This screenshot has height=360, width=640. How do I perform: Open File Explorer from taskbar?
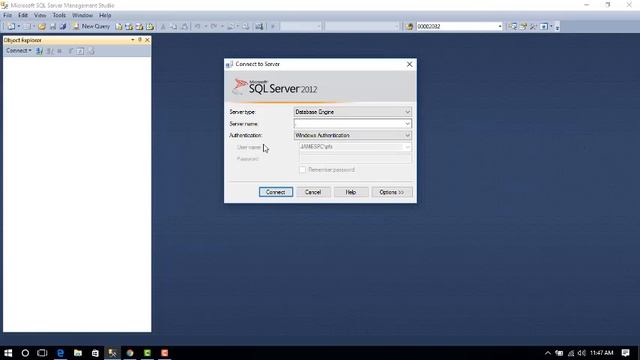pyautogui.click(x=78, y=353)
